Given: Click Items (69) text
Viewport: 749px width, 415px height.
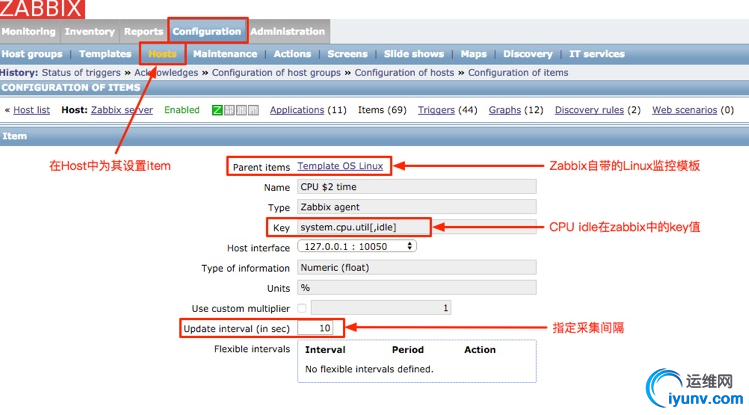Looking at the screenshot, I should coord(382,110).
